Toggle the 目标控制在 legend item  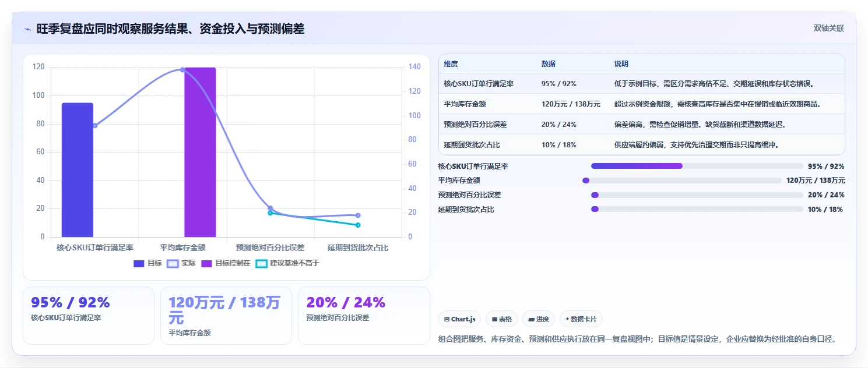226,263
